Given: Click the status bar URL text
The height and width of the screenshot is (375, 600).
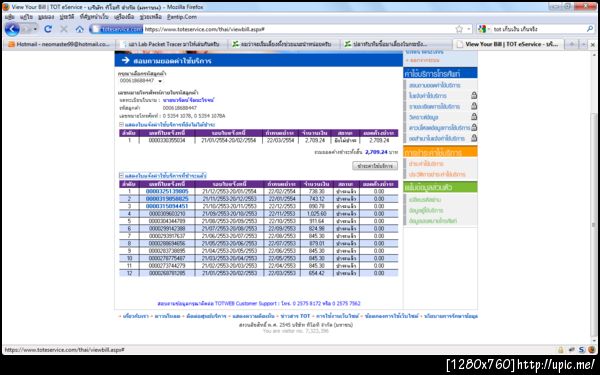Looking at the screenshot, I should (x=64, y=350).
